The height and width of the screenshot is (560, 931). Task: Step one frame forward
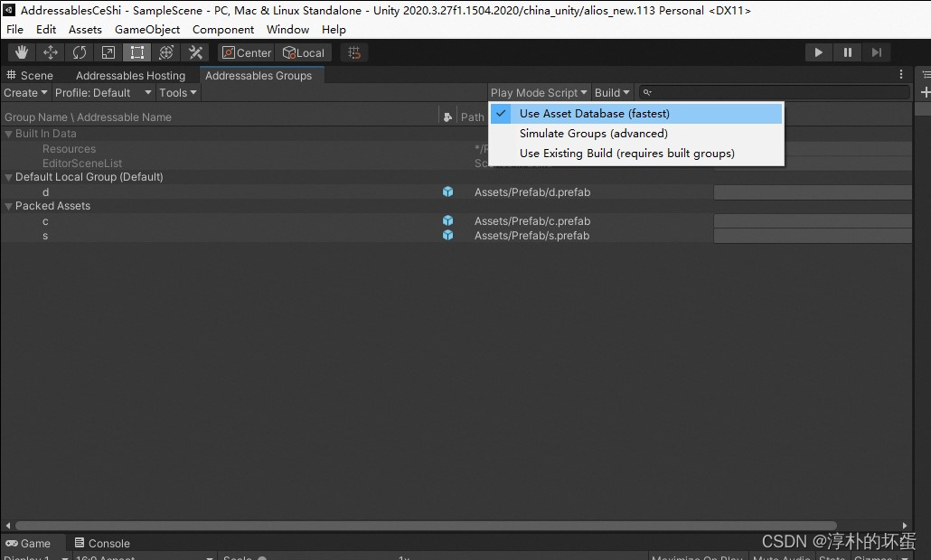[877, 52]
